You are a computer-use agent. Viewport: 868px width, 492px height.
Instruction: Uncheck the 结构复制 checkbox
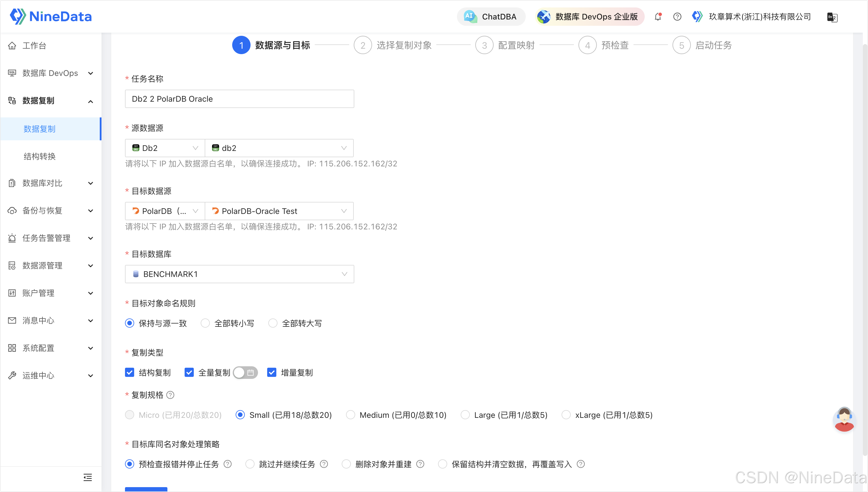click(x=130, y=372)
